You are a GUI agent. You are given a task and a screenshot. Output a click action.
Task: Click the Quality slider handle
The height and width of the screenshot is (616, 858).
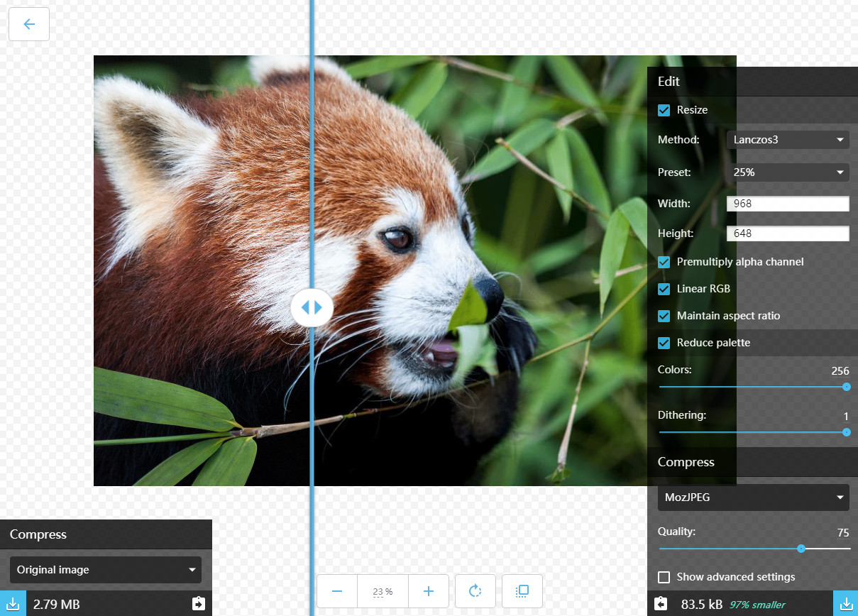click(801, 549)
